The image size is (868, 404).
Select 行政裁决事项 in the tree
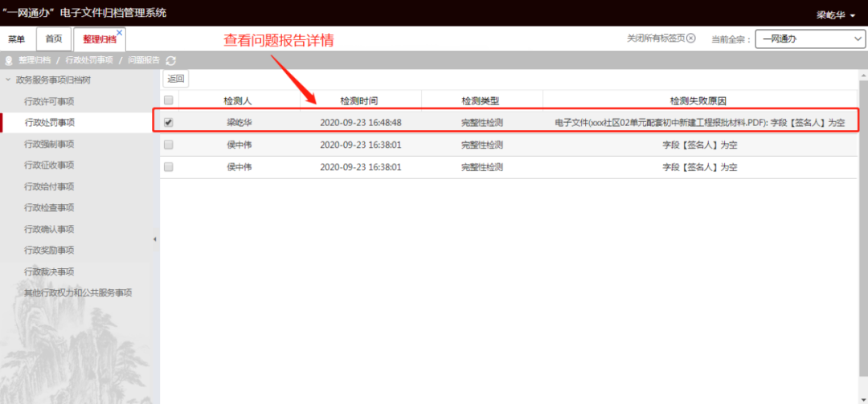(x=49, y=271)
